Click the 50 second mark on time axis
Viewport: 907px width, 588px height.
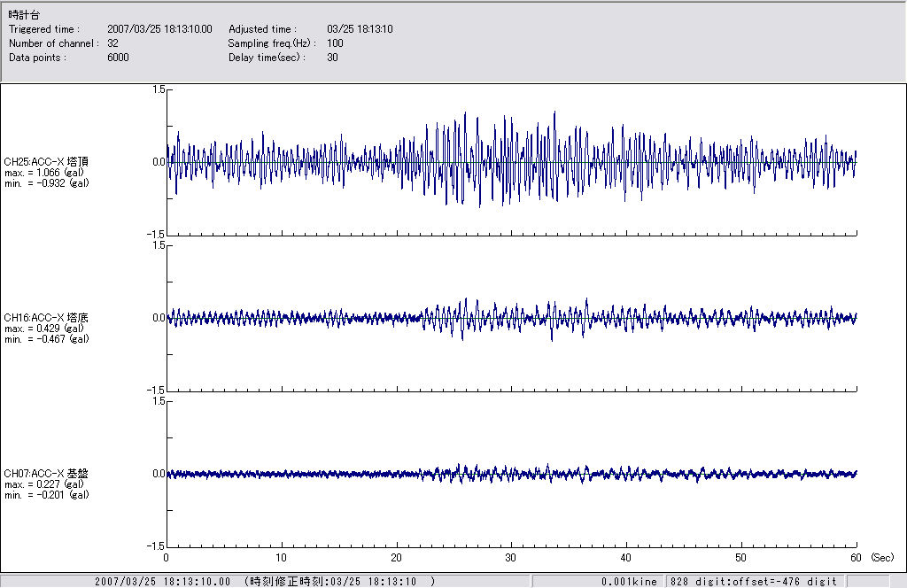pos(741,559)
